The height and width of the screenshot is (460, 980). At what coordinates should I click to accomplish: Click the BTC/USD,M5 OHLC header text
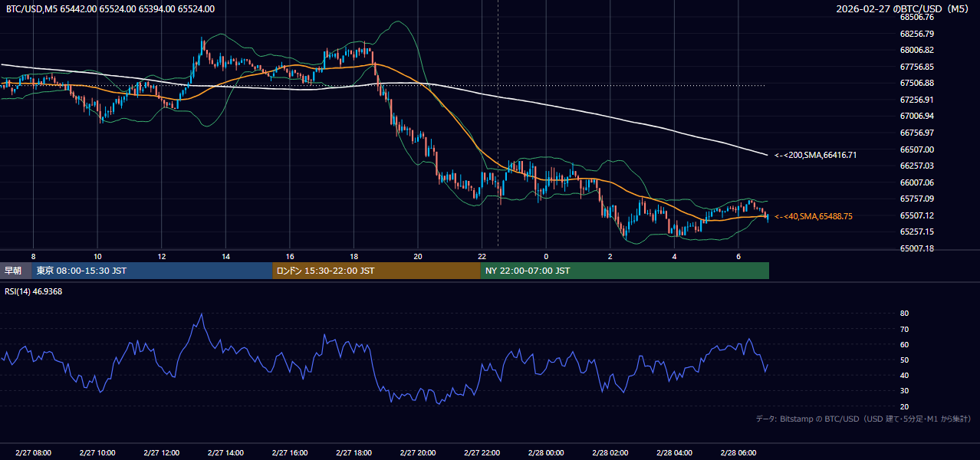coord(110,9)
